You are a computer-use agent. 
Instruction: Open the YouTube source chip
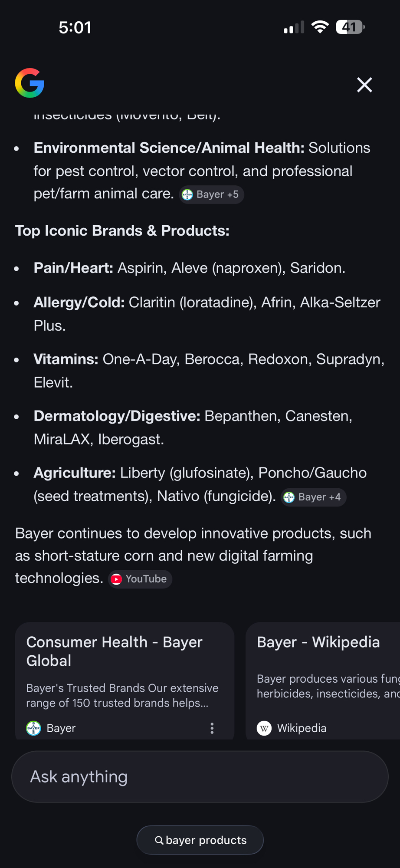[140, 579]
